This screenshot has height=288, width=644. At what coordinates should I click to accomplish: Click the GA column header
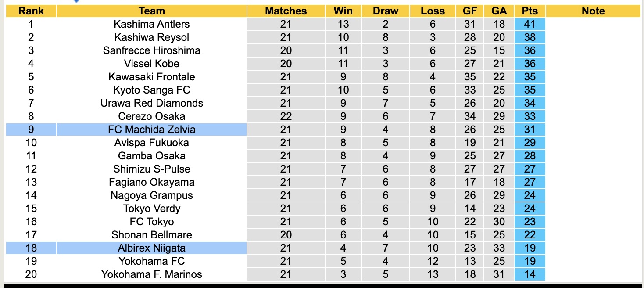(x=499, y=11)
